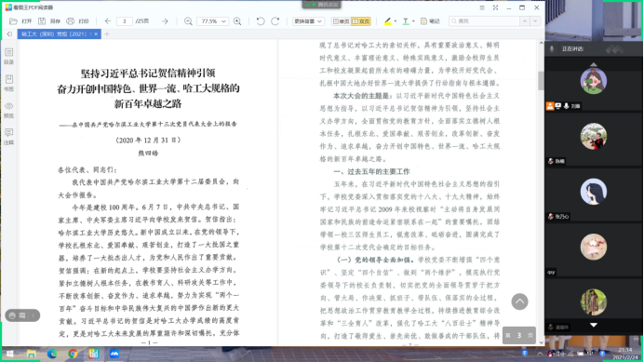Image resolution: width=644 pixels, height=362 pixels.
Task: Switch to 双页 double page view
Action: 360,21
